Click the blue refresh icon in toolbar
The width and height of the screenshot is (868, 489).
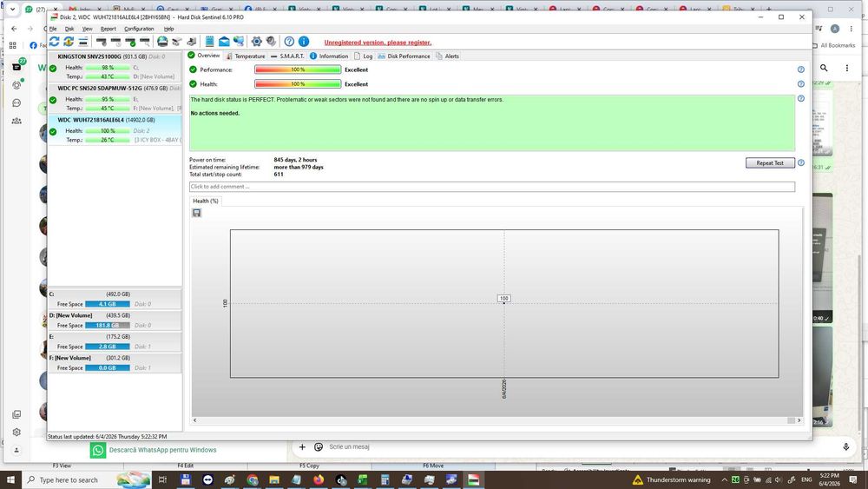click(54, 42)
